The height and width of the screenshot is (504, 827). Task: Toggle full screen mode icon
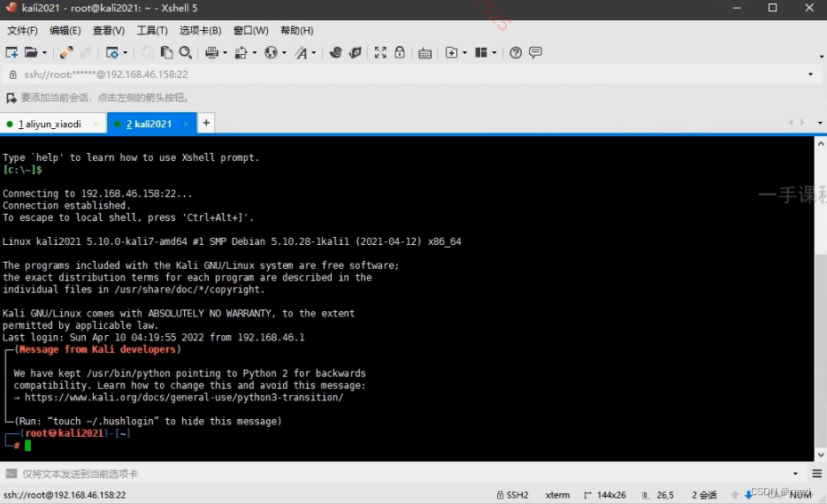click(x=380, y=52)
